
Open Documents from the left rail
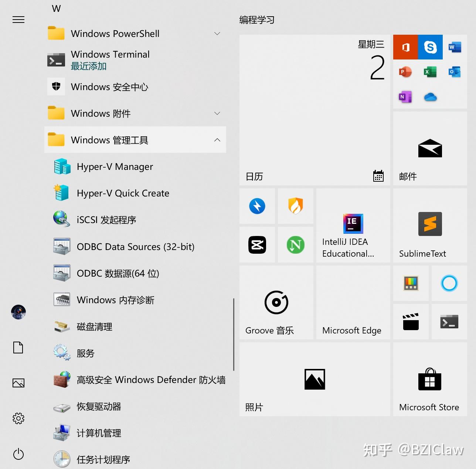click(x=18, y=348)
